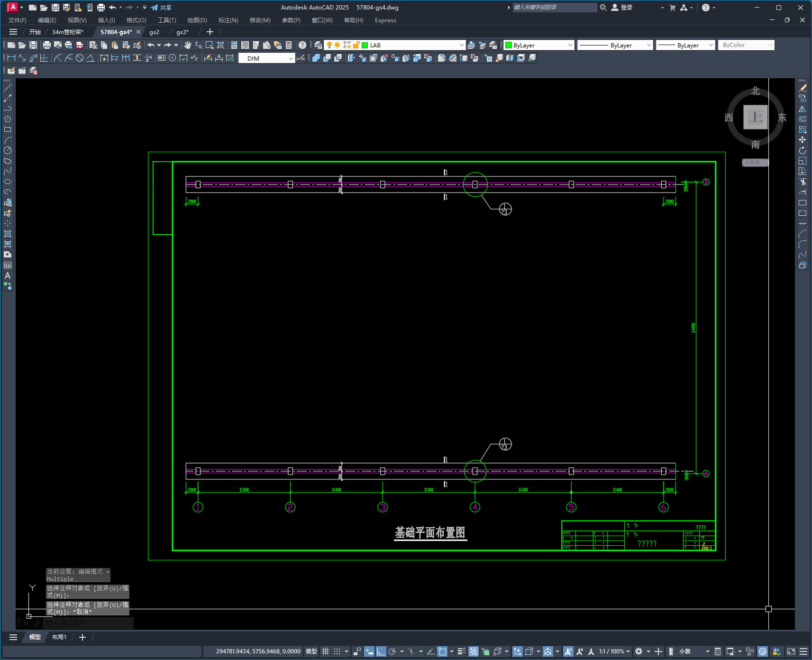Viewport: 812px width, 660px height.
Task: Click the DWF publish icon
Action: 80,45
